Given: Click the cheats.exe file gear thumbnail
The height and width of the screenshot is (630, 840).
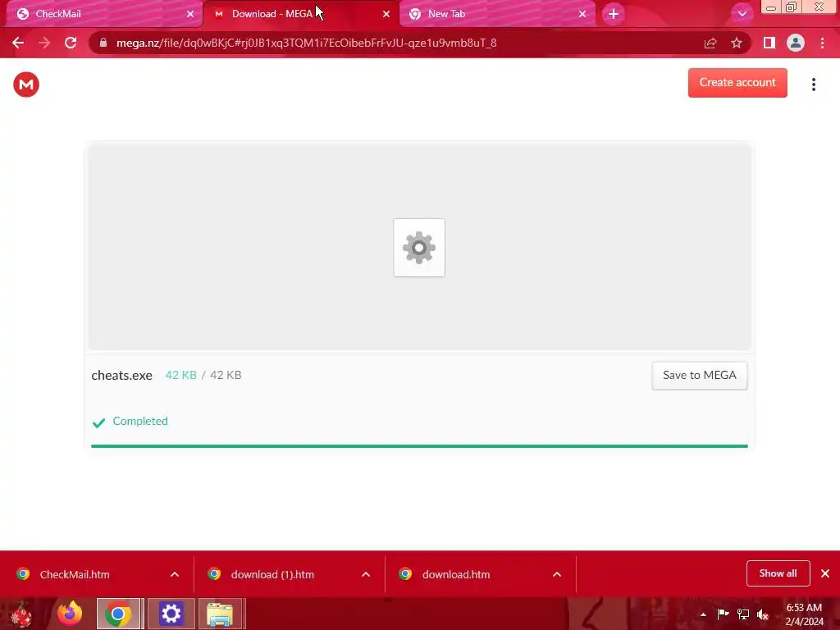Looking at the screenshot, I should click(419, 248).
